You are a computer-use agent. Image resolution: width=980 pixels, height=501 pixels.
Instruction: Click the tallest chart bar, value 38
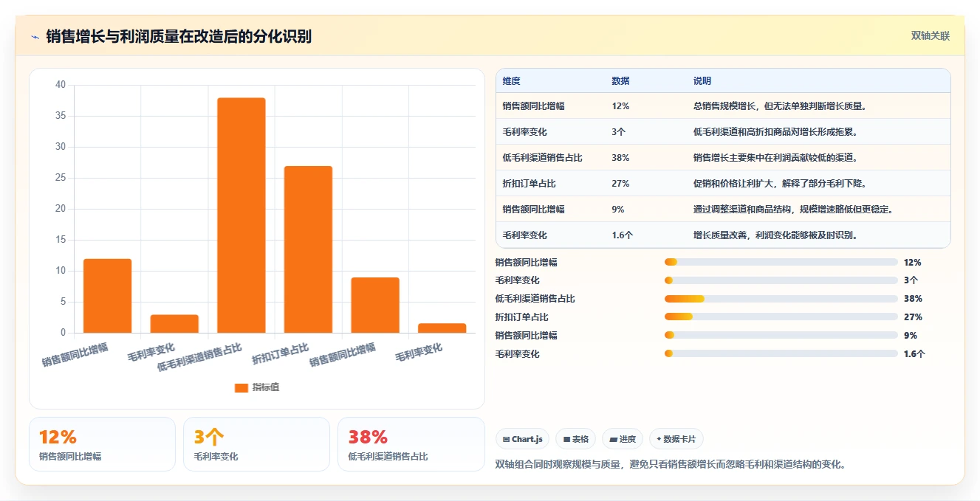pyautogui.click(x=241, y=215)
